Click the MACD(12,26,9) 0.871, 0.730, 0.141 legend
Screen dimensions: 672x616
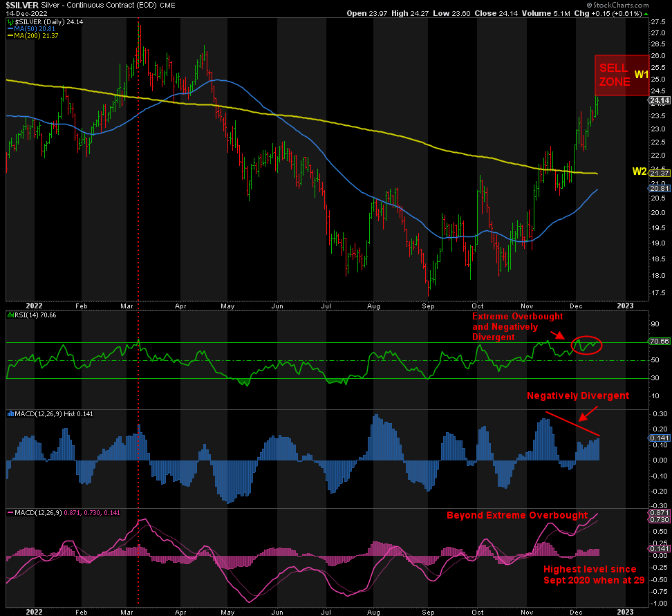tap(67, 513)
